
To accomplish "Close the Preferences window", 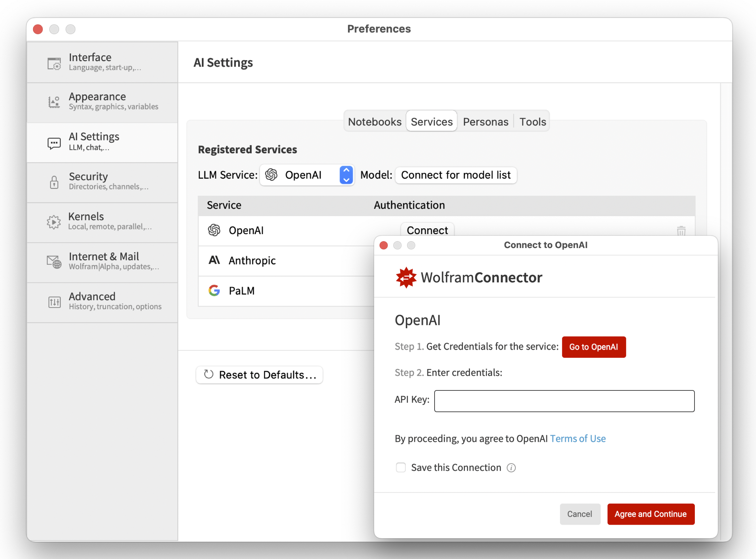I will (x=38, y=29).
